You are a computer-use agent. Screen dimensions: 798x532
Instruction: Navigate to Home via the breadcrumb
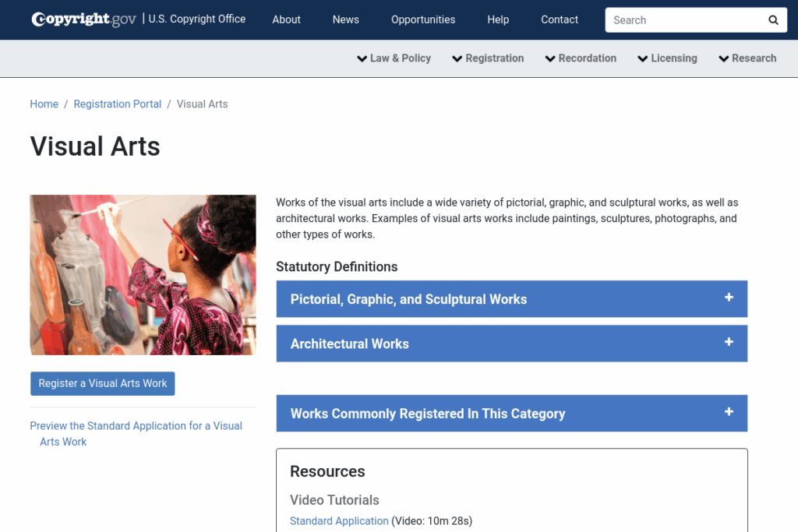pos(44,104)
